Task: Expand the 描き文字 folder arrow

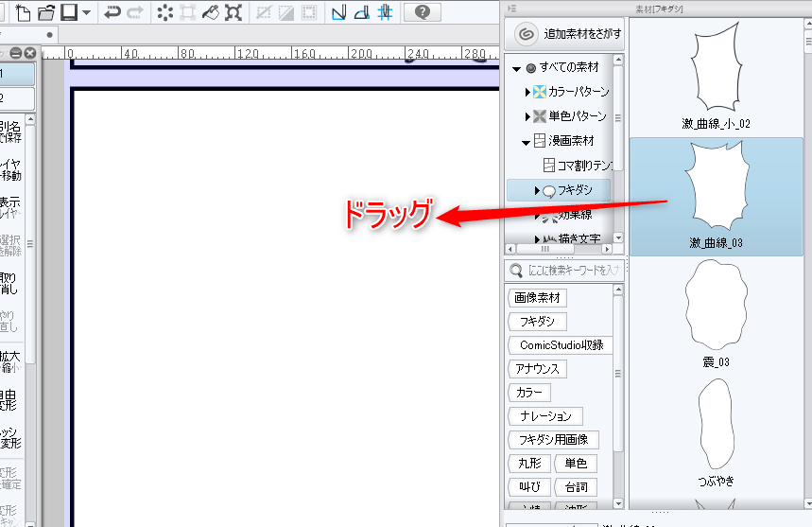Action: [537, 239]
